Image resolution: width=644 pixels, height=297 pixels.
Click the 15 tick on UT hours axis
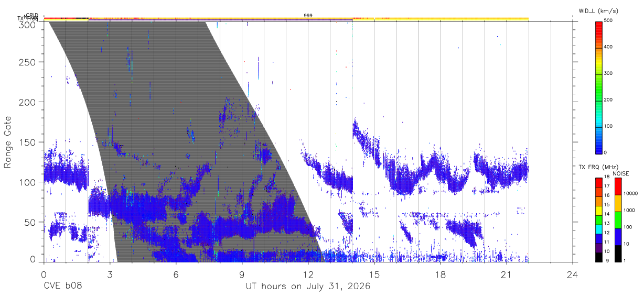pos(374,274)
